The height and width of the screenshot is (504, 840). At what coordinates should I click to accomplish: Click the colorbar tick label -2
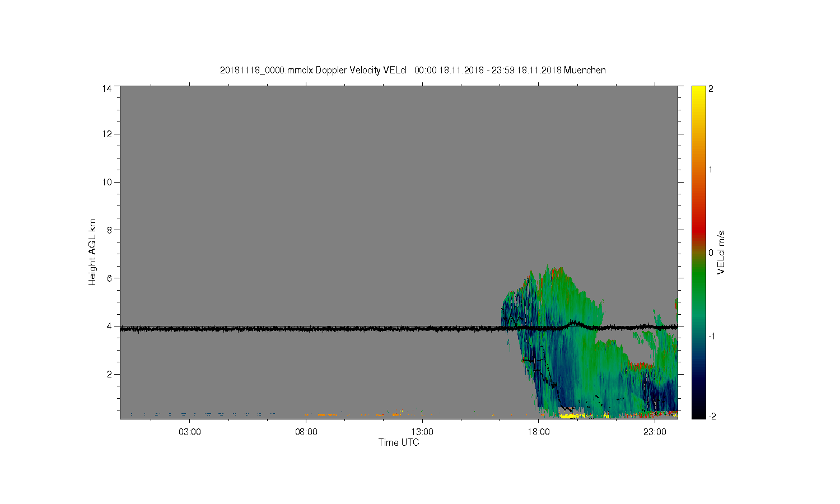pos(712,416)
